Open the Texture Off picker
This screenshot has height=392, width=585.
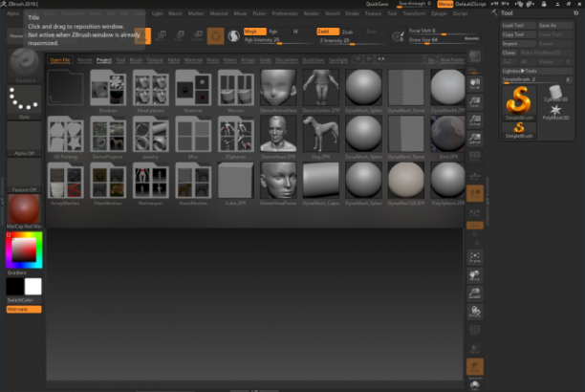[x=24, y=175]
